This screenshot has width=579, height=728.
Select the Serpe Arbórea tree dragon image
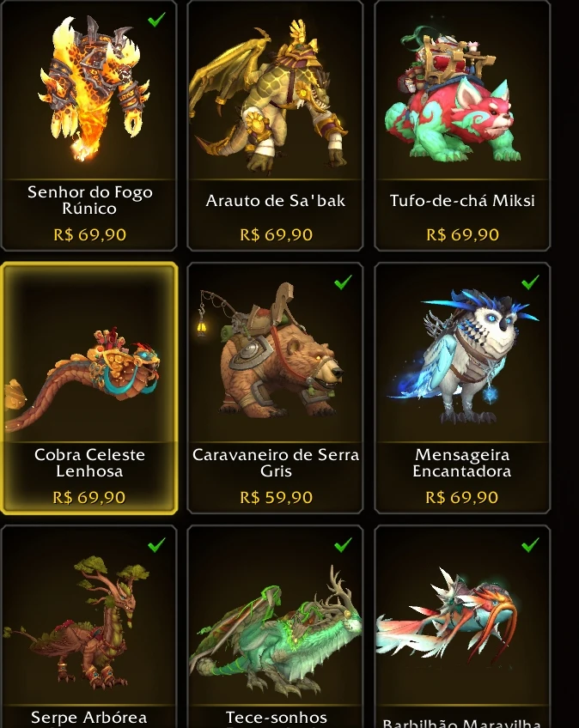pyautogui.click(x=76, y=622)
